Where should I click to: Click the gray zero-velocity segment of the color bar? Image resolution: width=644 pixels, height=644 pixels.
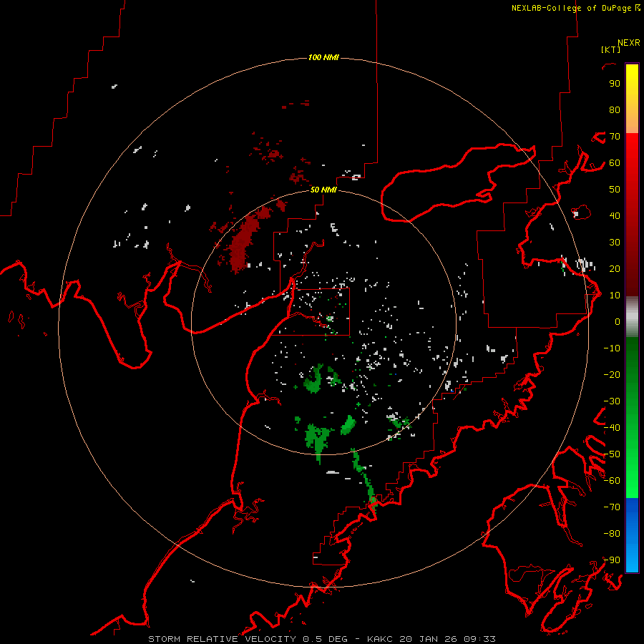632,316
